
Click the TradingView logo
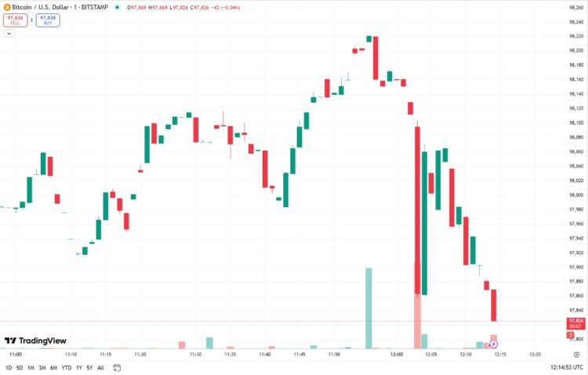click(x=35, y=340)
